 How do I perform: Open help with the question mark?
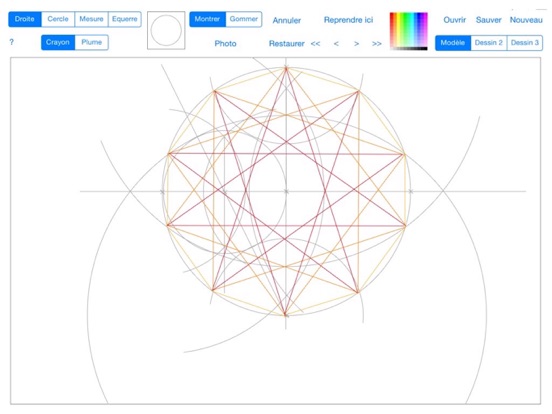tap(12, 42)
